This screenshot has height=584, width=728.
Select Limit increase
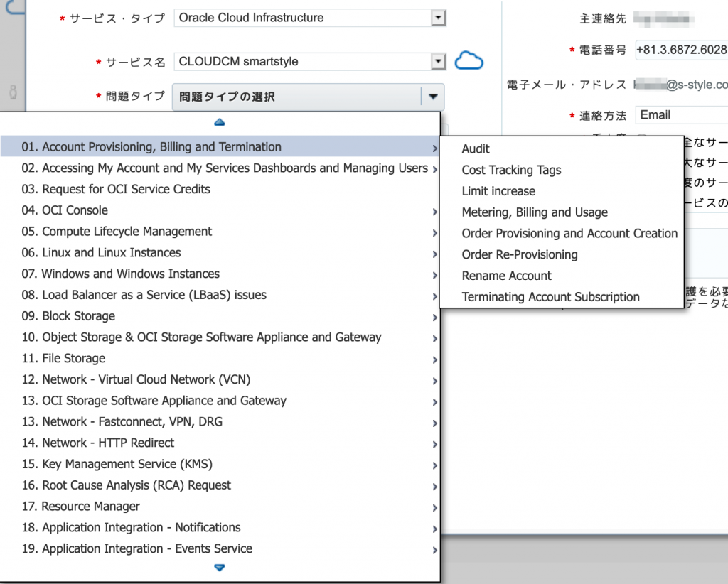(x=562, y=191)
